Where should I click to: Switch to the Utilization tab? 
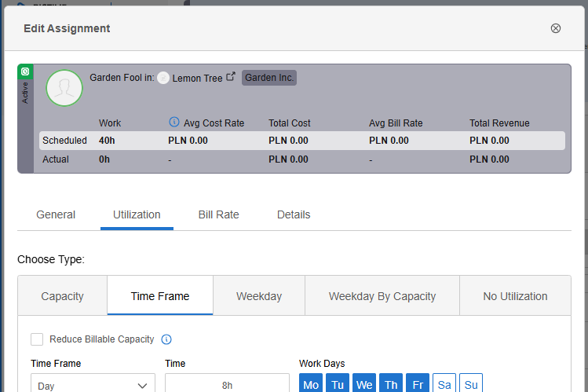[x=137, y=214]
